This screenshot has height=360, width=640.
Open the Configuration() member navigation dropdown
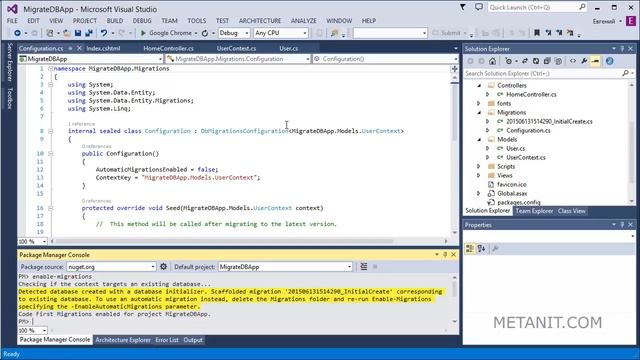pyautogui.click(x=385, y=59)
